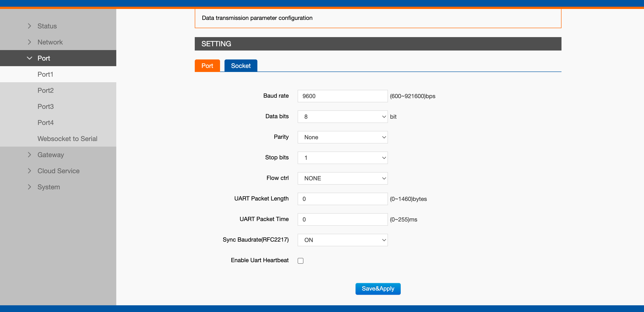Focus the UART Packet Length field

tap(342, 199)
